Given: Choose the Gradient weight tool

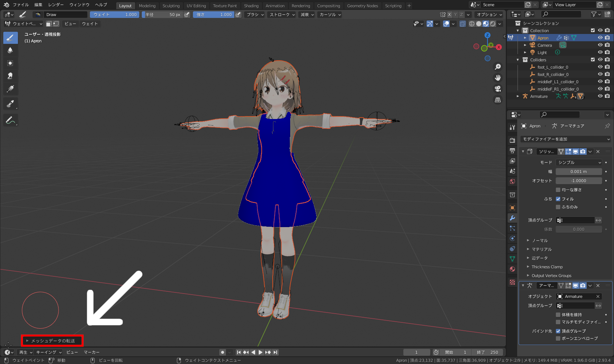Looking at the screenshot, I should pos(10,88).
